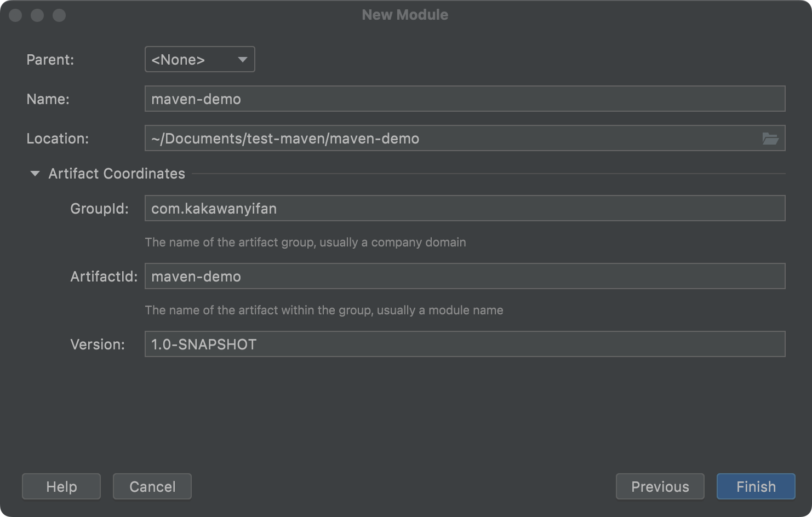Cancel the New Module dialog

152,486
